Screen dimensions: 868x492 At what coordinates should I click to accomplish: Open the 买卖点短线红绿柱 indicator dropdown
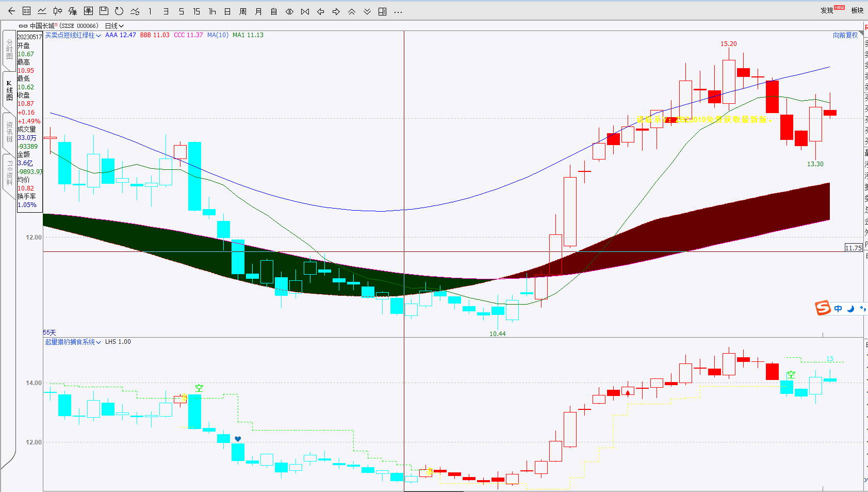tap(73, 35)
